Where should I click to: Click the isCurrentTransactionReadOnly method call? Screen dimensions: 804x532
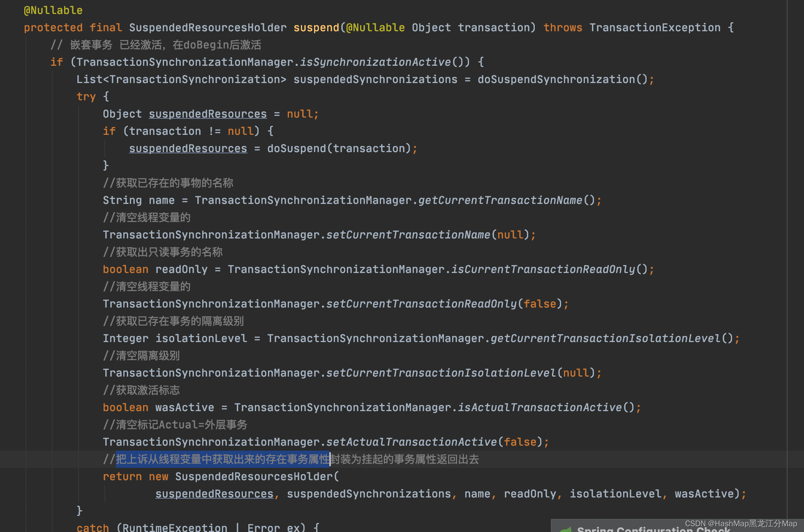coord(543,269)
